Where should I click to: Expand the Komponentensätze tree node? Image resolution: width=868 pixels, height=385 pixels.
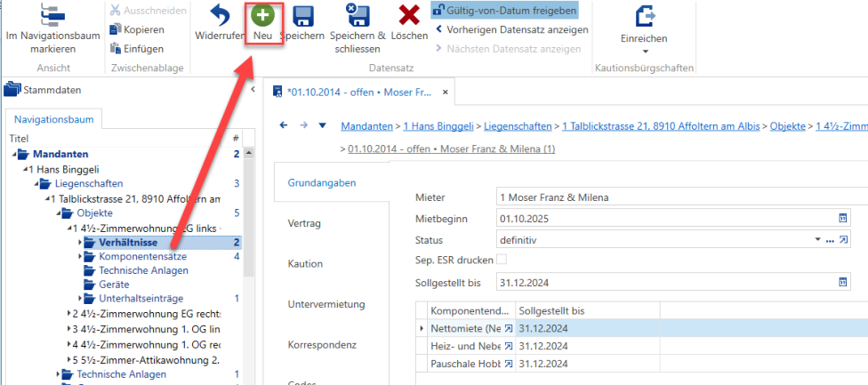point(80,257)
